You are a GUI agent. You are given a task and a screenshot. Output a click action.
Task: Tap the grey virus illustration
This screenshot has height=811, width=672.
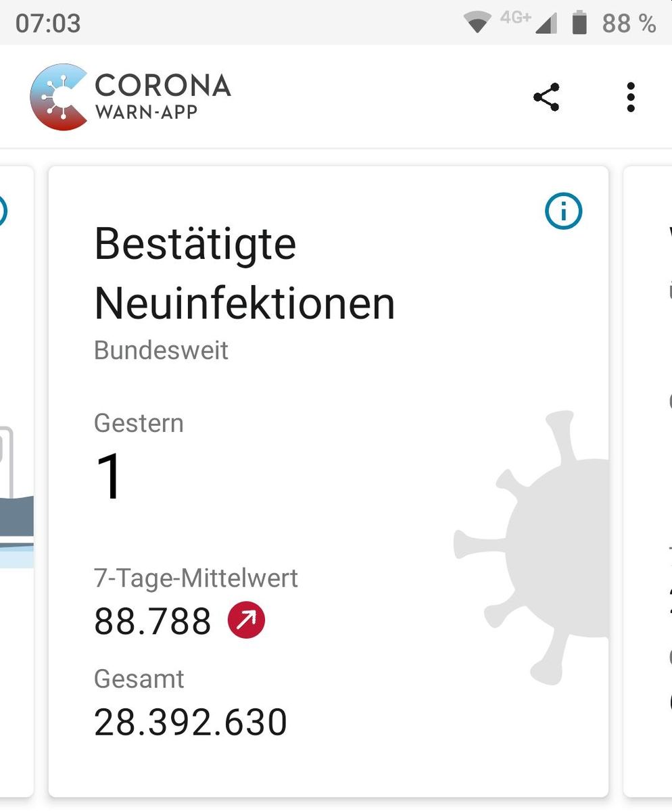(541, 541)
